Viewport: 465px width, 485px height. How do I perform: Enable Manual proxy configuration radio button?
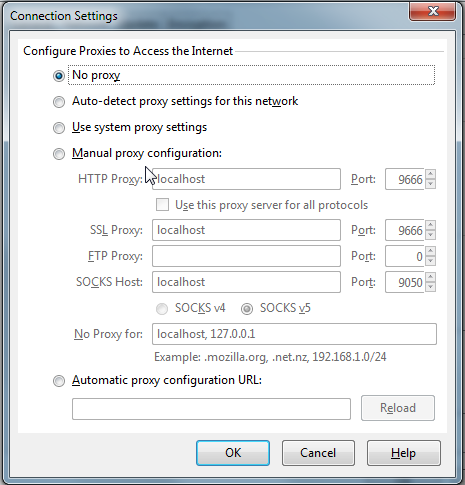(59, 154)
